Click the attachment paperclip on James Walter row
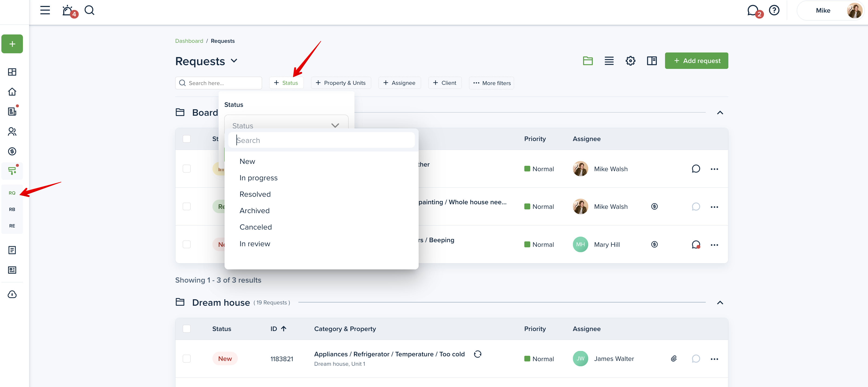The width and height of the screenshot is (868, 387). [674, 359]
